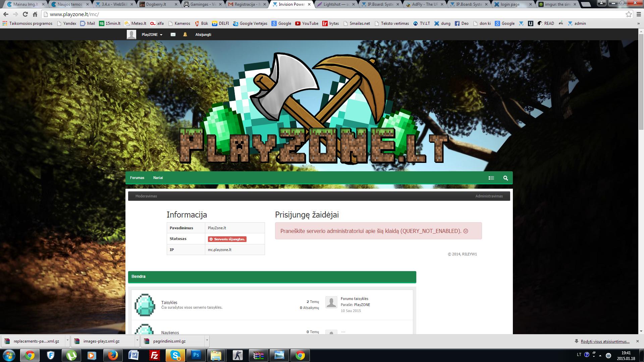This screenshot has width=644, height=362.
Task: Open the taskbar media player icon
Action: 92,355
